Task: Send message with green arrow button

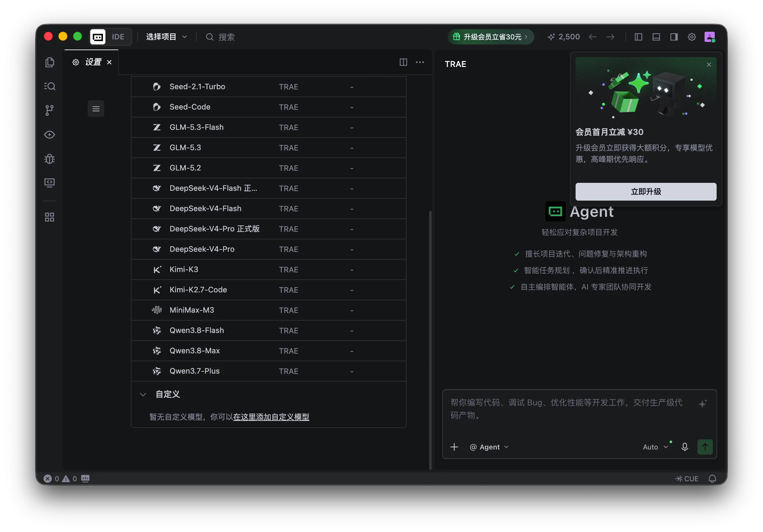Action: click(x=705, y=447)
